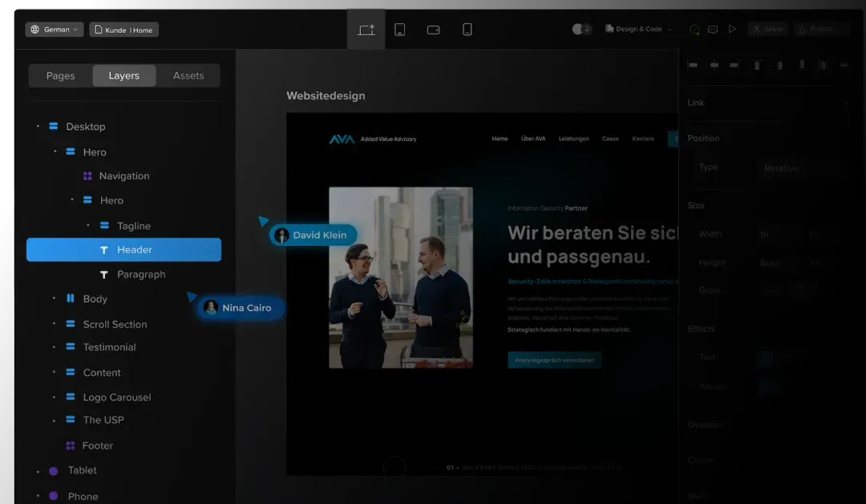Click the align right icon
The width and height of the screenshot is (866, 504).
coord(734,65)
